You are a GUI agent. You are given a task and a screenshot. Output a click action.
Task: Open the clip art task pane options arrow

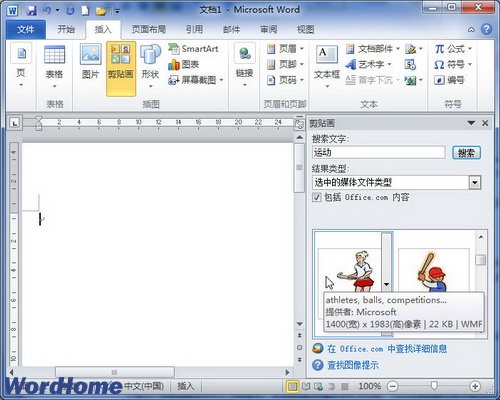pyautogui.click(x=471, y=123)
